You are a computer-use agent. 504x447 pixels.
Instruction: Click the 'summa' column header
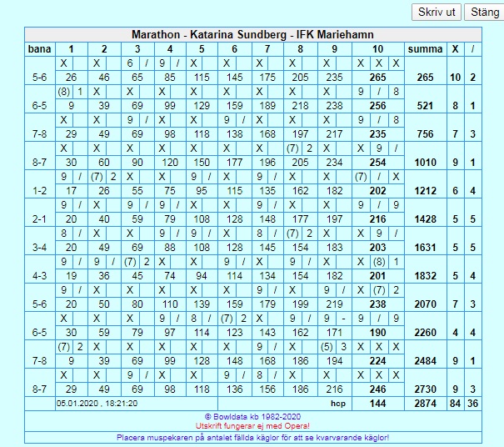(425, 49)
